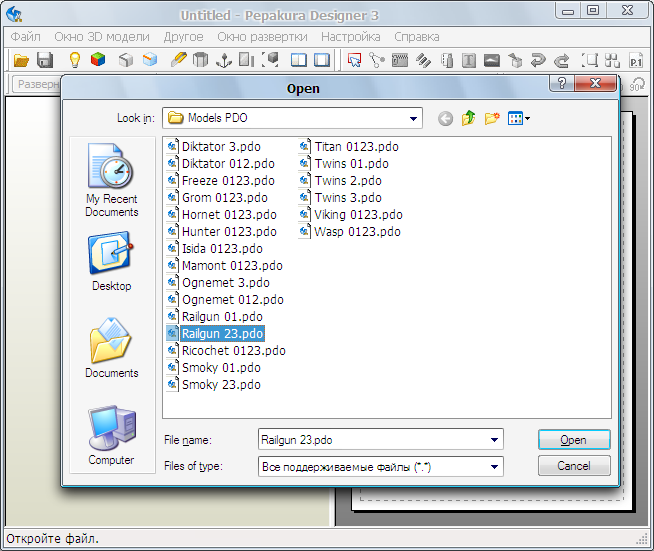Select highlighted file Railgun 23.pdo
The width and height of the screenshot is (654, 551).
point(215,334)
